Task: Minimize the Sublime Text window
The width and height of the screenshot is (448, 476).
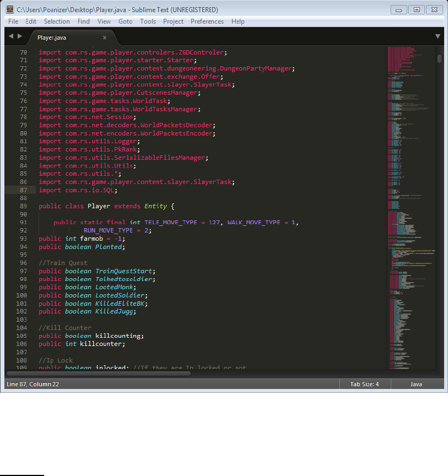Action: pyautogui.click(x=399, y=10)
